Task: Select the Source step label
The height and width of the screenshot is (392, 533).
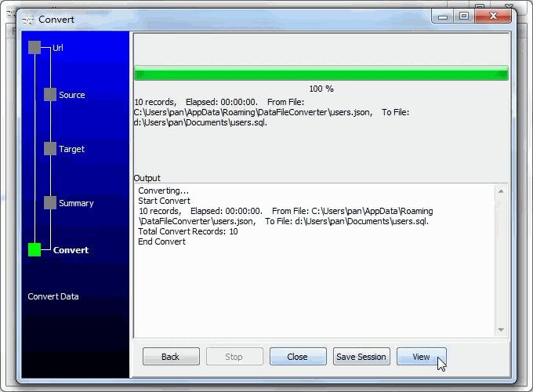Action: click(72, 95)
